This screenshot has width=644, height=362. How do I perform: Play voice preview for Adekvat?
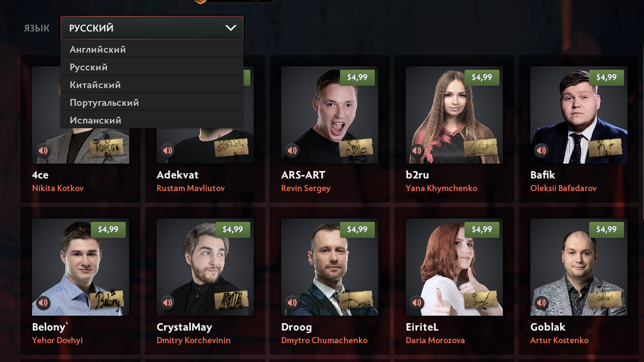pyautogui.click(x=167, y=150)
